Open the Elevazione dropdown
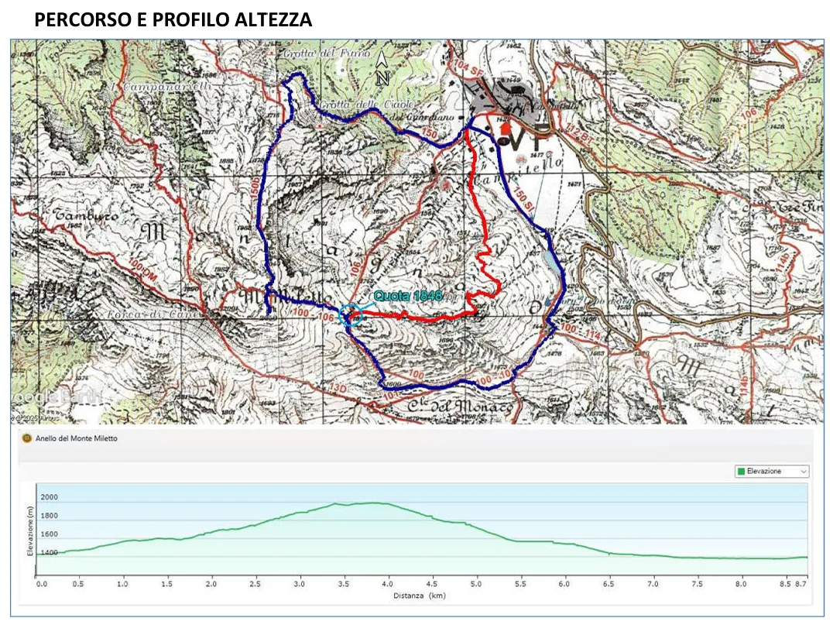Viewport: 840px width, 635px height. click(x=770, y=471)
